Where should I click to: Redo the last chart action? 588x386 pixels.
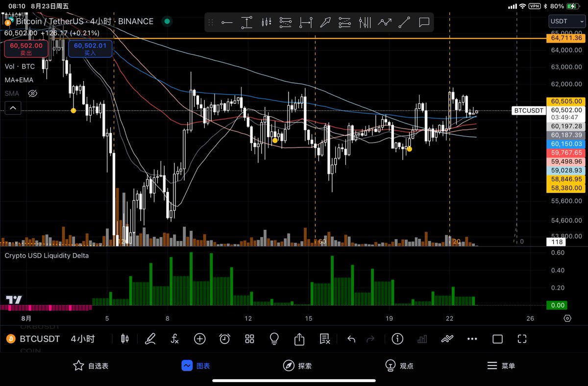point(370,339)
